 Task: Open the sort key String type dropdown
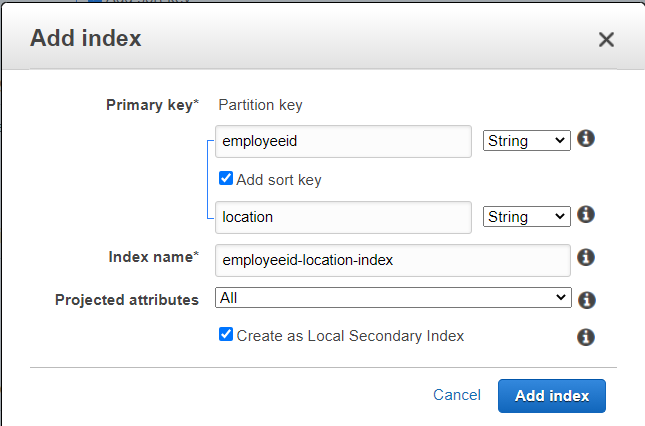[x=526, y=217]
